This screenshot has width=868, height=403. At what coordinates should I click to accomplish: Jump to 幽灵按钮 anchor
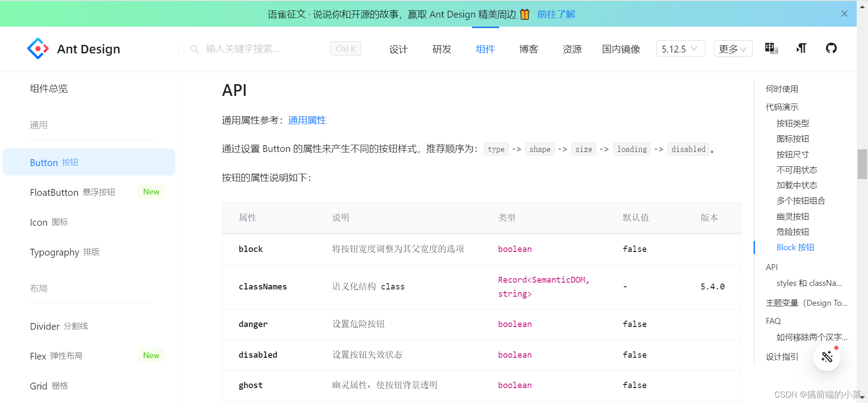[x=793, y=217]
